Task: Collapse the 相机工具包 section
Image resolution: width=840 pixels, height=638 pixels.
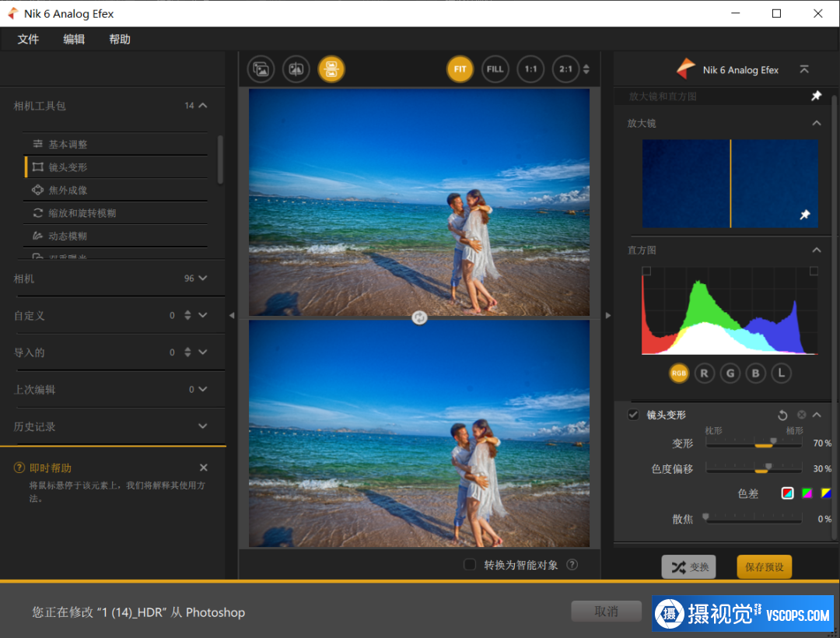Action: (203, 106)
